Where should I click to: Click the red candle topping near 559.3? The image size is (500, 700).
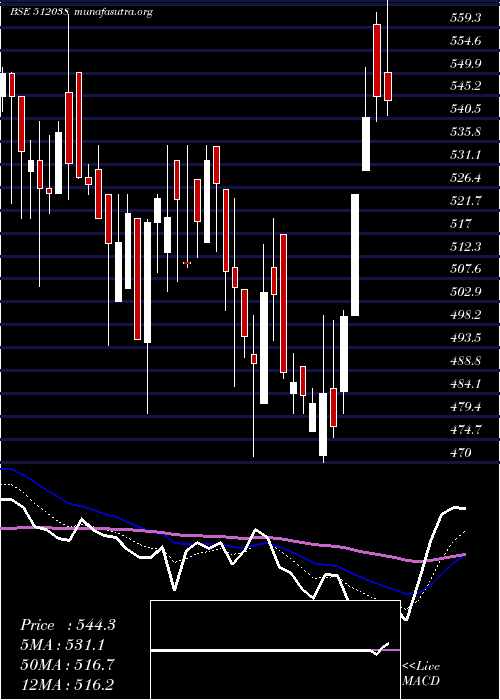(377, 60)
